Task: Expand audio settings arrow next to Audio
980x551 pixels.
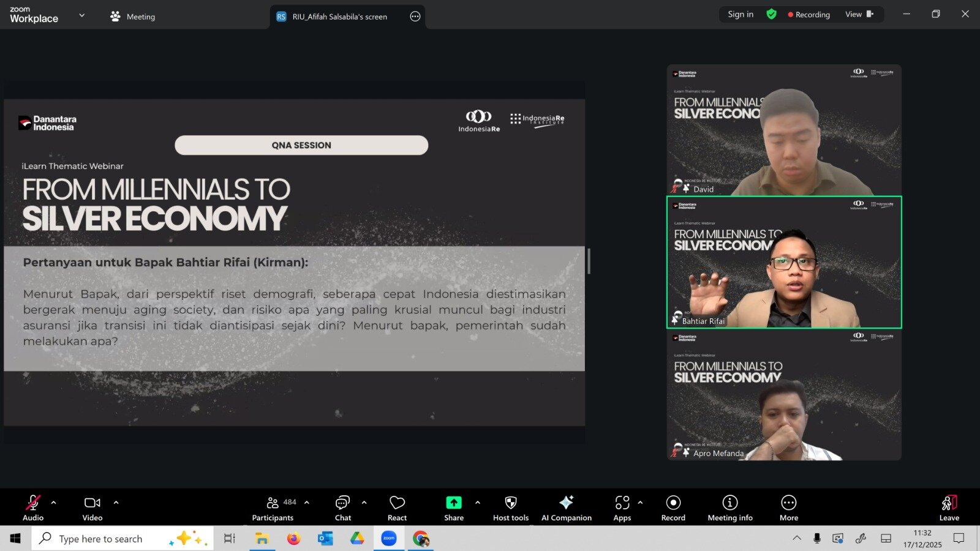Action: tap(54, 503)
